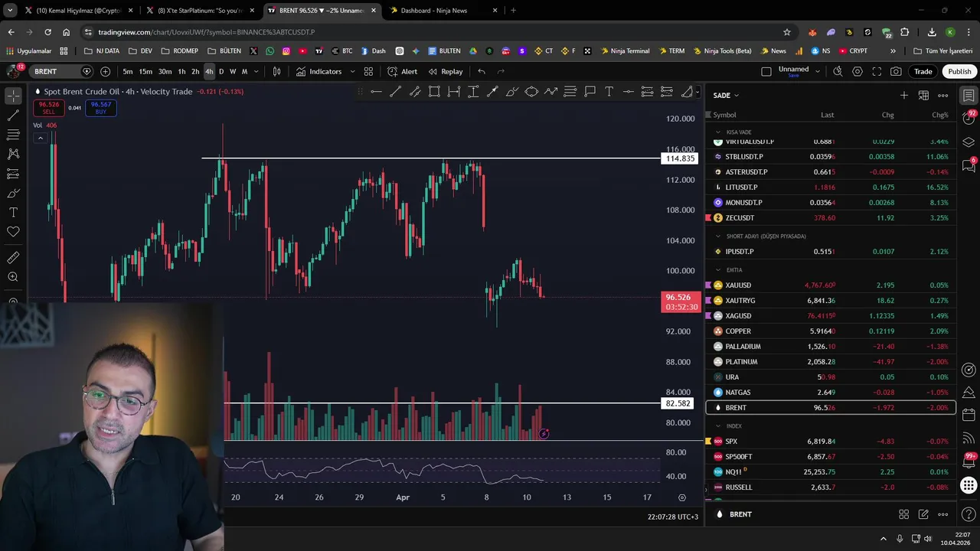Open the BÜLTEN bookmark folder
Screen dimensions: 980x551
click(224, 51)
